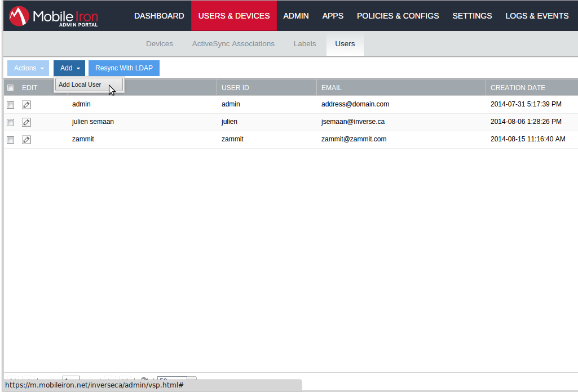Open the Actions dropdown
This screenshot has width=578, height=392.
pyautogui.click(x=28, y=68)
